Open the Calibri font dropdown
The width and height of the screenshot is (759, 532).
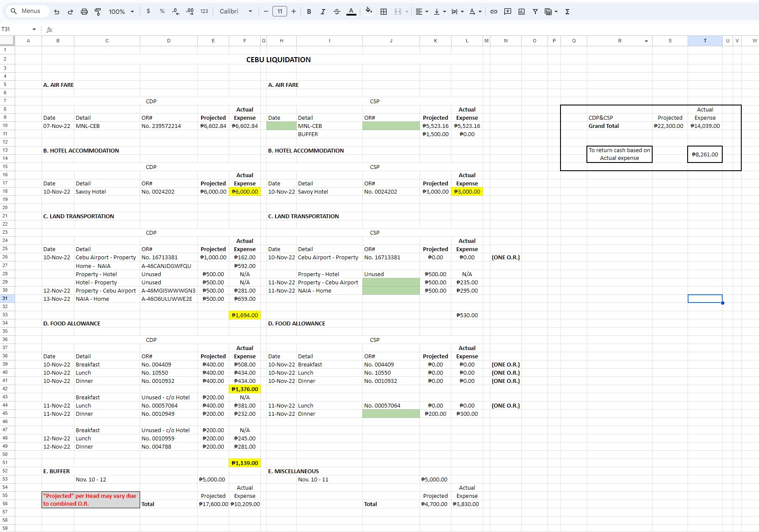236,11
